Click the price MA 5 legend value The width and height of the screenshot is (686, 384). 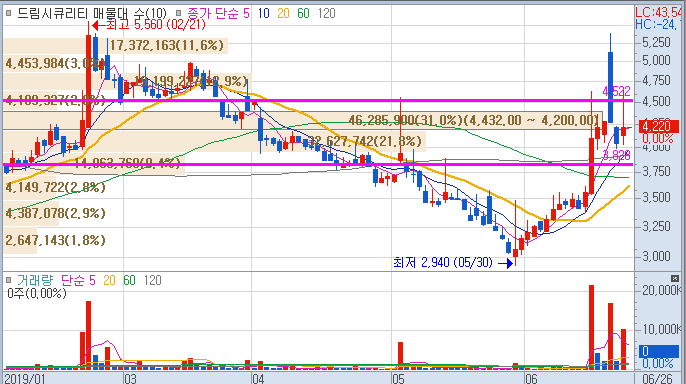pyautogui.click(x=246, y=13)
